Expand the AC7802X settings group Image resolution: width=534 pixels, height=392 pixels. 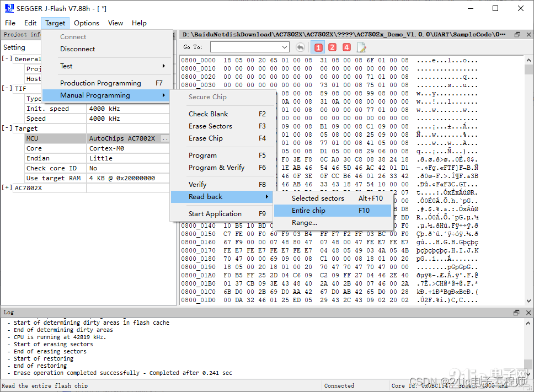tap(7, 187)
